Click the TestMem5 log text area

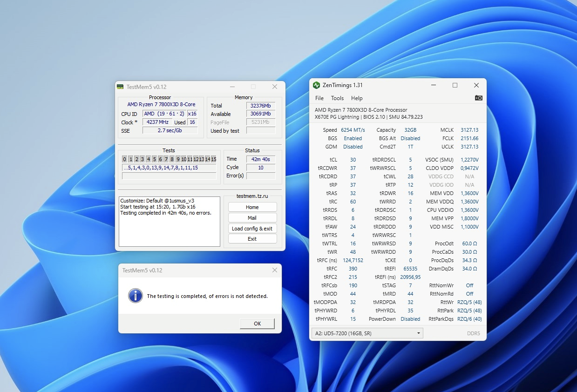(170, 221)
